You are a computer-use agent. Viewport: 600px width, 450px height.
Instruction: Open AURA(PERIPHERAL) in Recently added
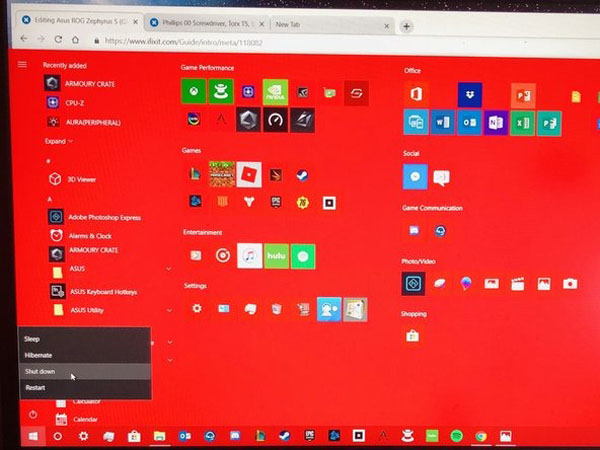pyautogui.click(x=83, y=122)
